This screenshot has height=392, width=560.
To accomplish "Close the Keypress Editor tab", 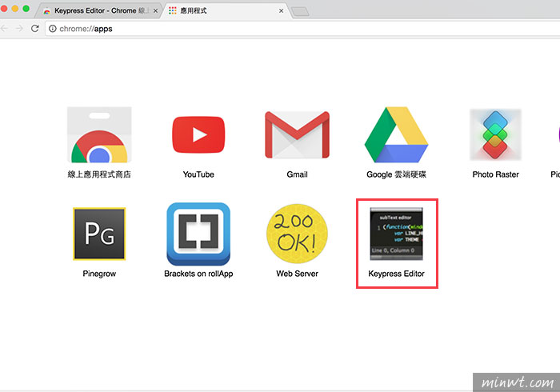I will pos(155,11).
